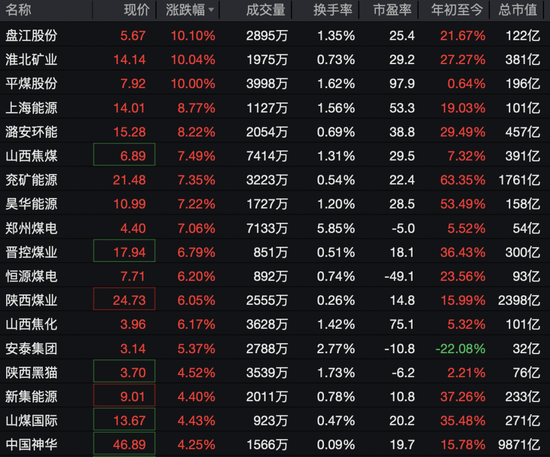Image resolution: width=550 pixels, height=457 pixels.
Task: Click the P/E value 97.9
Action: 402,83
